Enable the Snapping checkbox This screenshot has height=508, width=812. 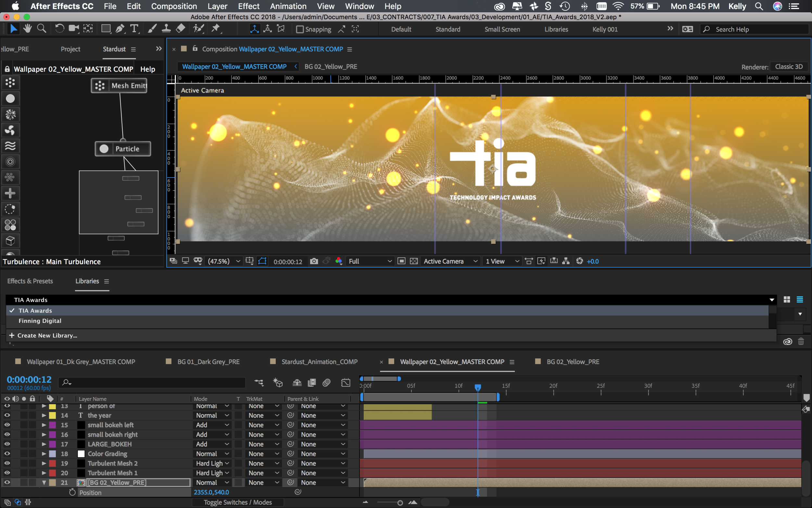300,30
